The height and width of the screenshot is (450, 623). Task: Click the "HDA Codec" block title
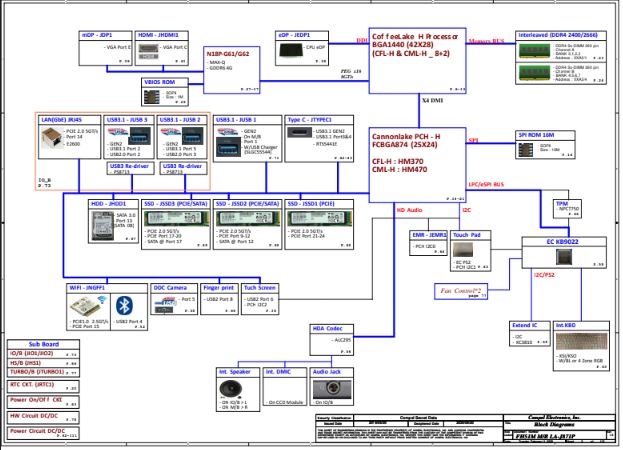[x=327, y=328]
